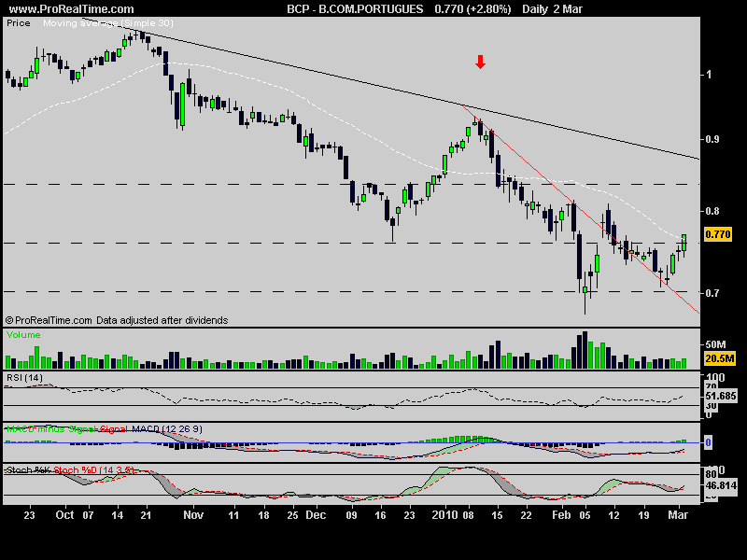
Task: Click the 08 date axis label
Action: click(468, 515)
